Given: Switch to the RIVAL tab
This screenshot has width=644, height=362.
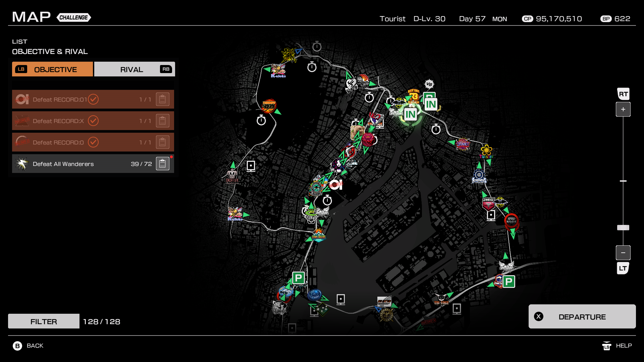Looking at the screenshot, I should [135, 69].
